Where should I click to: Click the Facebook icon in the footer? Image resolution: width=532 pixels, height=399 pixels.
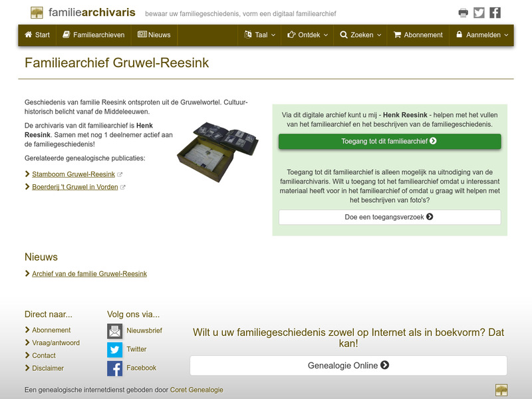114,367
